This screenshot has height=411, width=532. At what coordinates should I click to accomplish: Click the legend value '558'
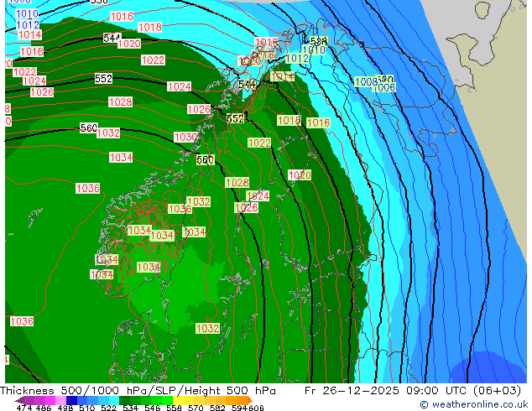[x=174, y=408]
